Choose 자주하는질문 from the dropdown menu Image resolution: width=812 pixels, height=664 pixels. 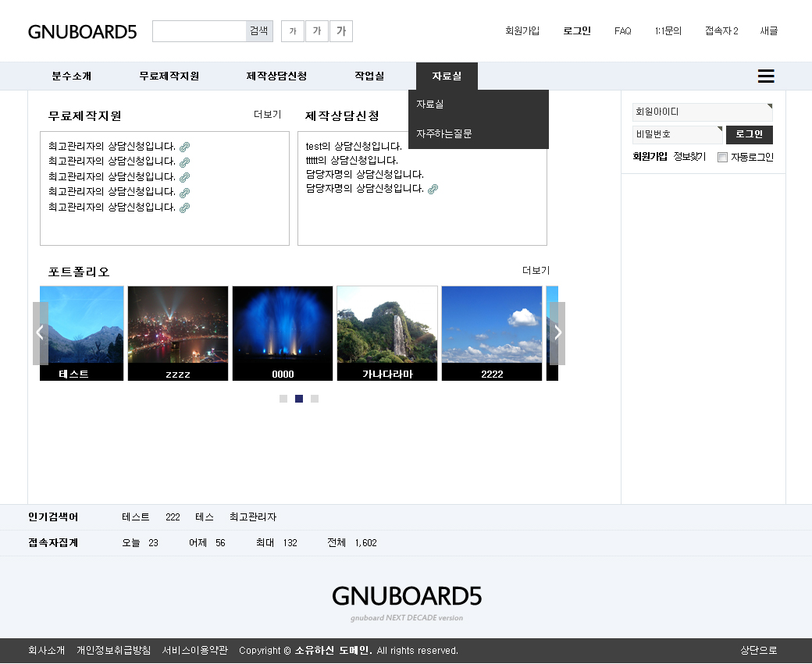tap(444, 133)
